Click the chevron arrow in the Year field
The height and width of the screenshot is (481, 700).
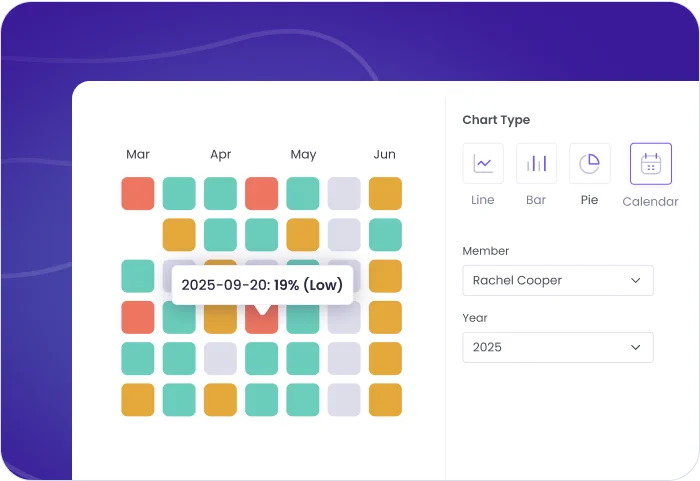tap(635, 347)
